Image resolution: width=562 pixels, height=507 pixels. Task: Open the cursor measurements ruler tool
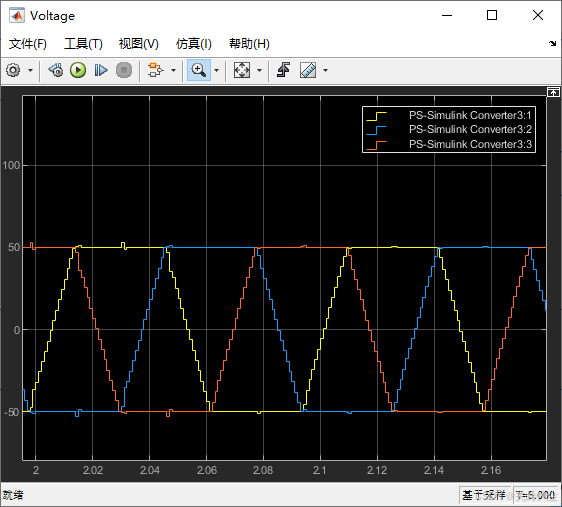pyautogui.click(x=308, y=70)
